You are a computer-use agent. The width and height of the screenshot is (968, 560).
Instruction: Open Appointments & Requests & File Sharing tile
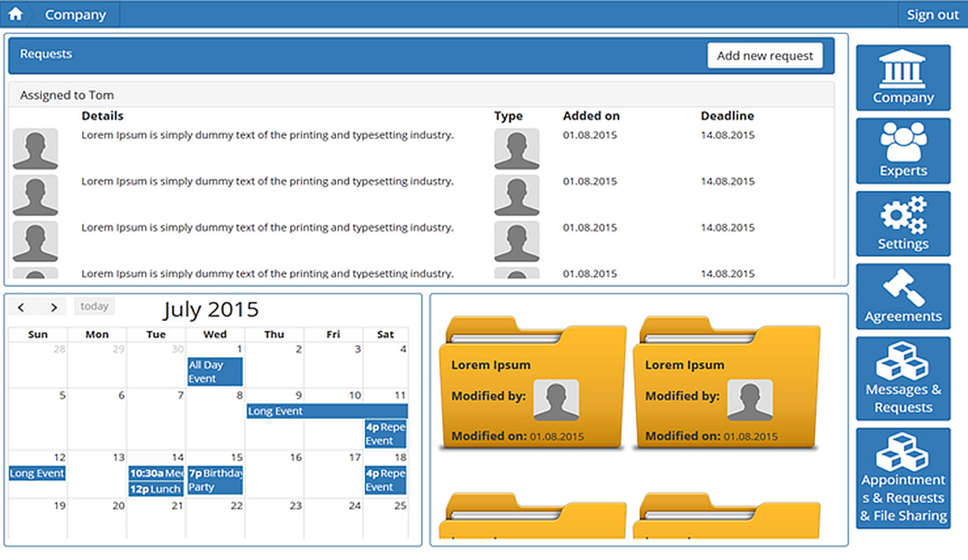click(903, 479)
